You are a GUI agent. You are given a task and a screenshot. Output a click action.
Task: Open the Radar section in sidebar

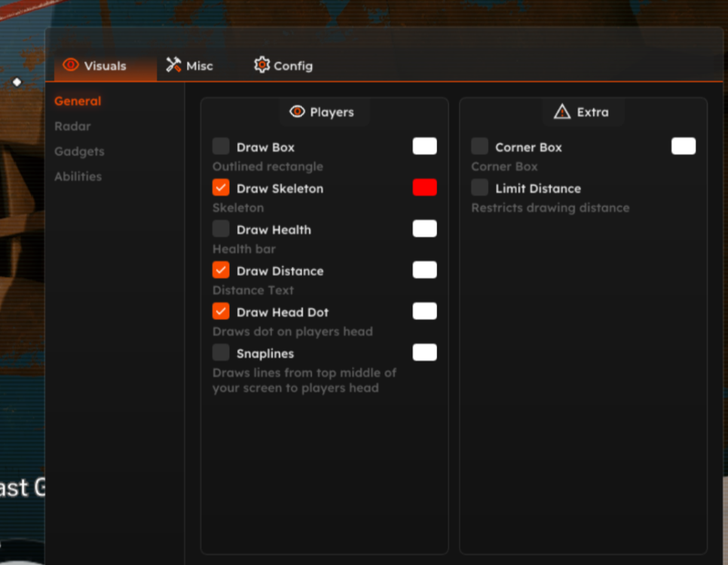pyautogui.click(x=72, y=127)
